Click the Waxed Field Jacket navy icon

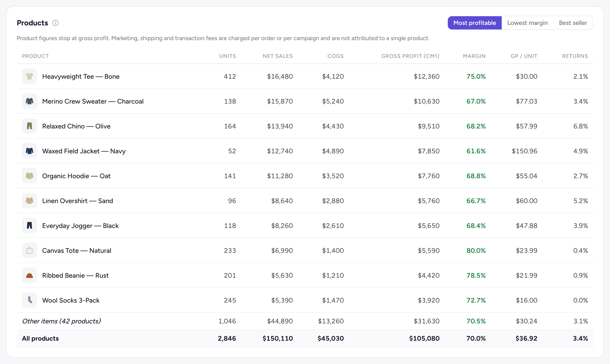(29, 151)
